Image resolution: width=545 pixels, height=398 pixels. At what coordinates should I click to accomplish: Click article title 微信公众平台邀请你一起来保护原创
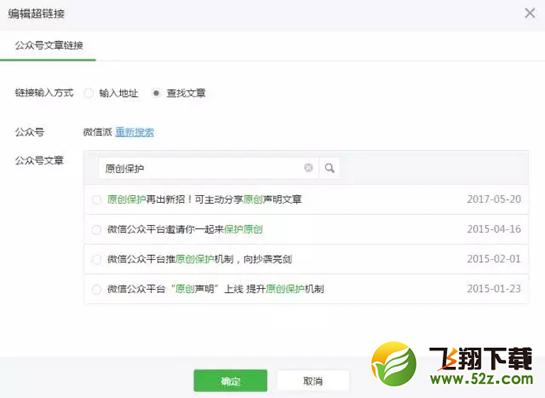pyautogui.click(x=185, y=229)
